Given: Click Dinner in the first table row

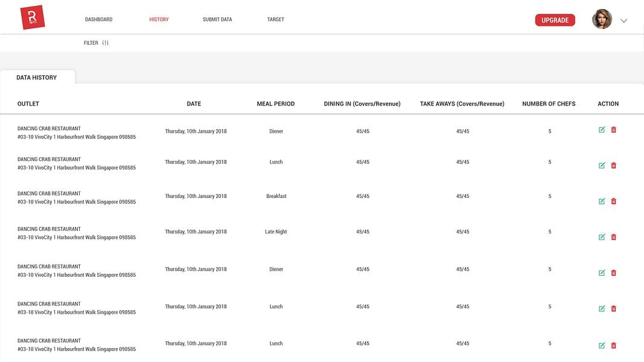Looking at the screenshot, I should tap(276, 132).
